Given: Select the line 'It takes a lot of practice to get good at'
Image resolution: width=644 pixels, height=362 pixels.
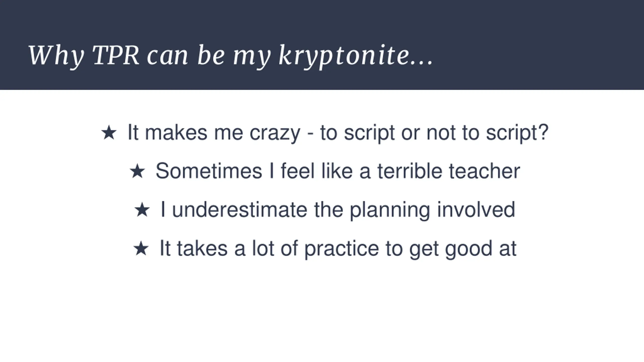Looking at the screenshot, I should pyautogui.click(x=338, y=249).
